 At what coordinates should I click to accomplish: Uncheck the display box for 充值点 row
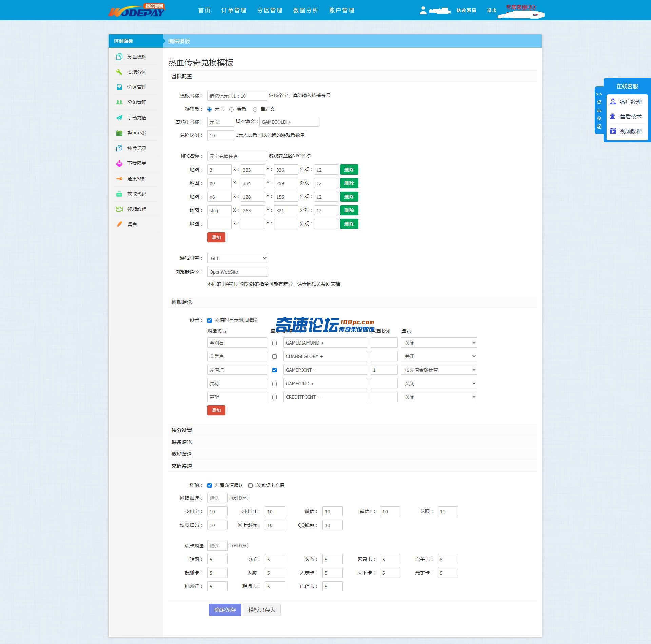[274, 370]
